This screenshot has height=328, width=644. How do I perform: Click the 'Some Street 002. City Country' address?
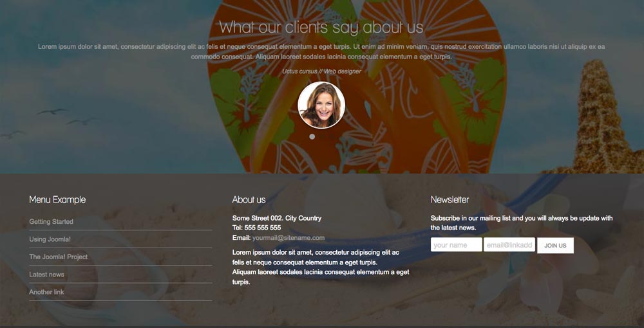(x=277, y=218)
